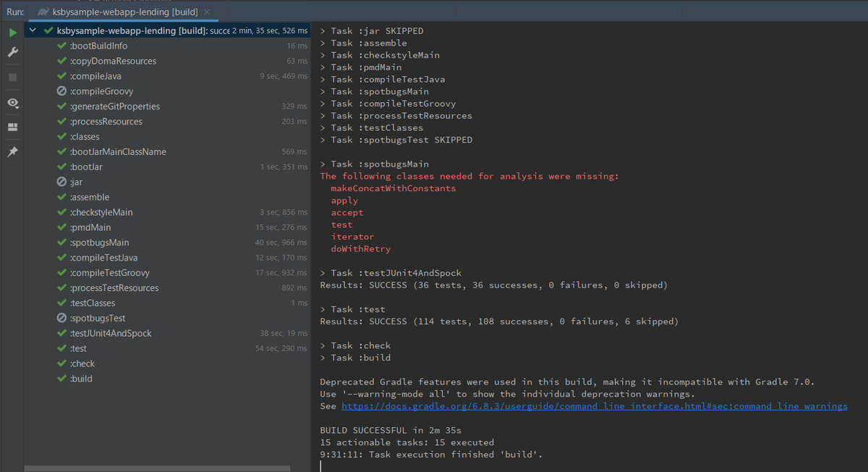Screen dimensions: 868x472
Task: Click skipped circle icon beside :jar
Action: coord(62,182)
